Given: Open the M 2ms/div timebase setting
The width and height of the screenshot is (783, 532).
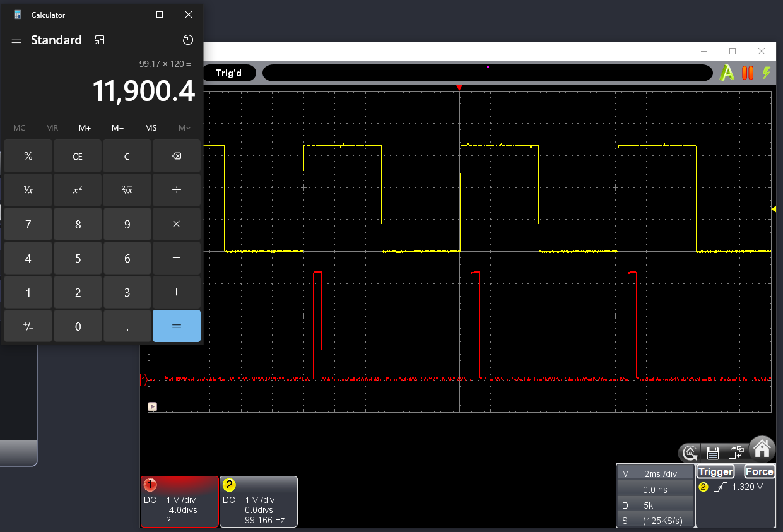Looking at the screenshot, I should [655, 474].
